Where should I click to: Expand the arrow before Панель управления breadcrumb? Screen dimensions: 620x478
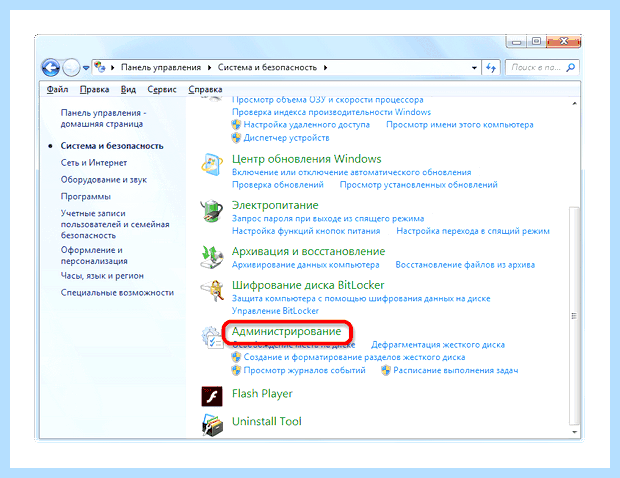[113, 68]
